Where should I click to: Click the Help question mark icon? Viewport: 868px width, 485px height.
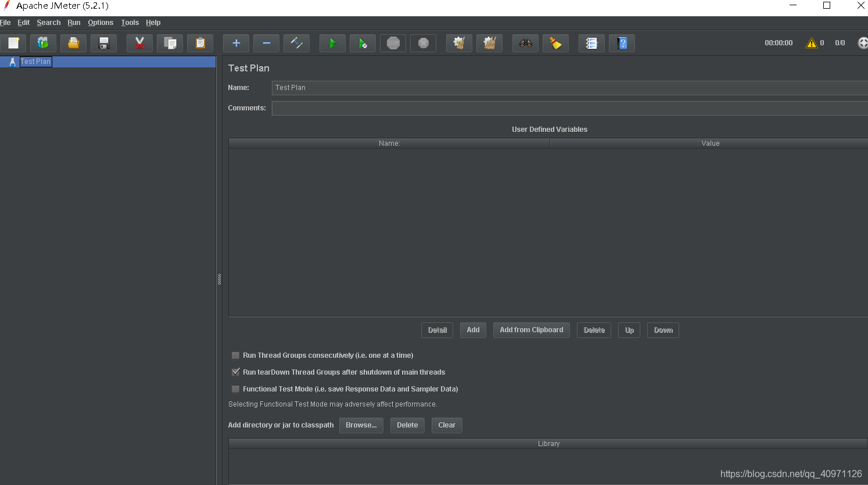[x=622, y=43]
